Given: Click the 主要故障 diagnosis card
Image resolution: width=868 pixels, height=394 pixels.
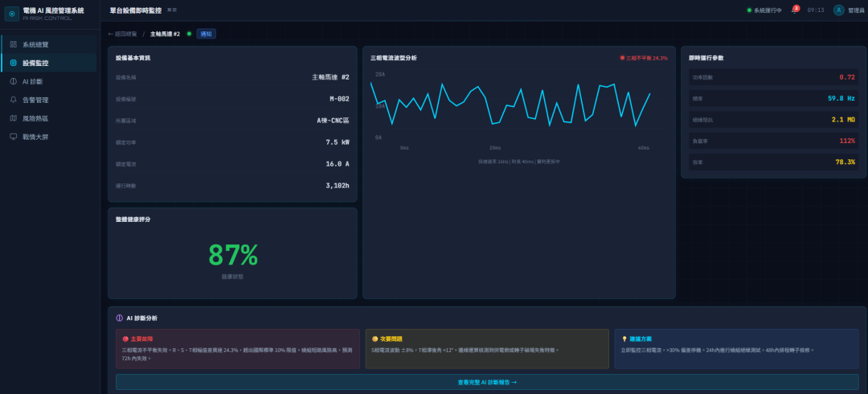Looking at the screenshot, I should 238,348.
